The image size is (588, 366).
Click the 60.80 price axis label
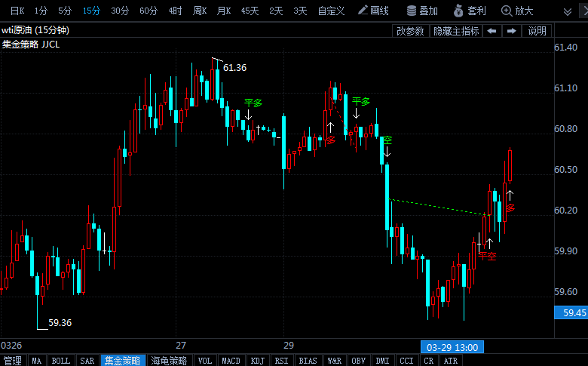tap(566, 129)
